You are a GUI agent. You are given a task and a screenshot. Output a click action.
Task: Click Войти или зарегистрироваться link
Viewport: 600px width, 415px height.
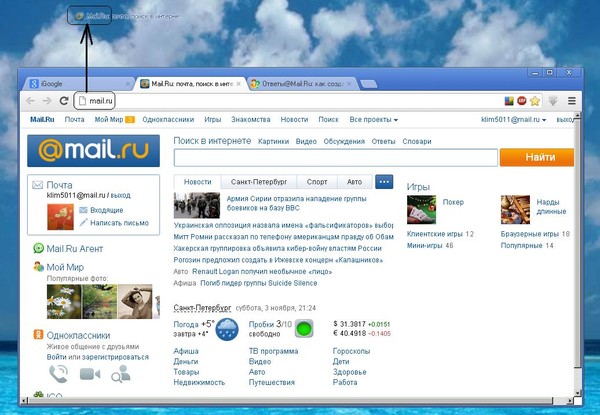point(98,357)
